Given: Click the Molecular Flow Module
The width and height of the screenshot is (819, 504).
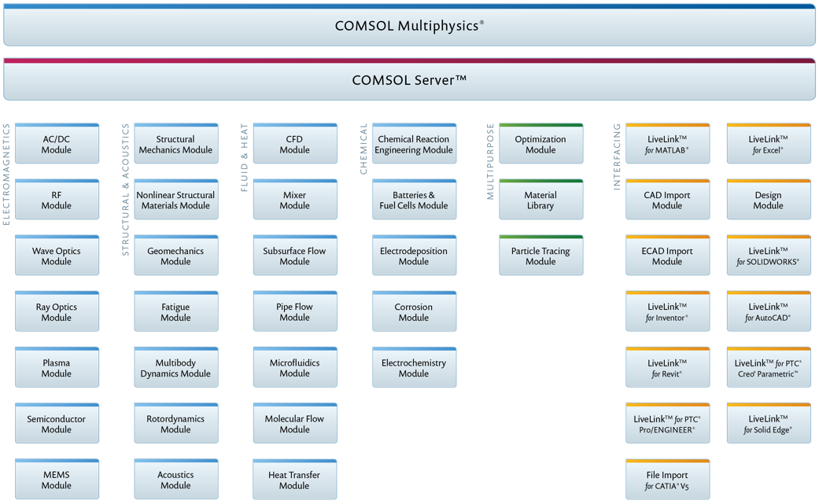Looking at the screenshot, I should [295, 423].
